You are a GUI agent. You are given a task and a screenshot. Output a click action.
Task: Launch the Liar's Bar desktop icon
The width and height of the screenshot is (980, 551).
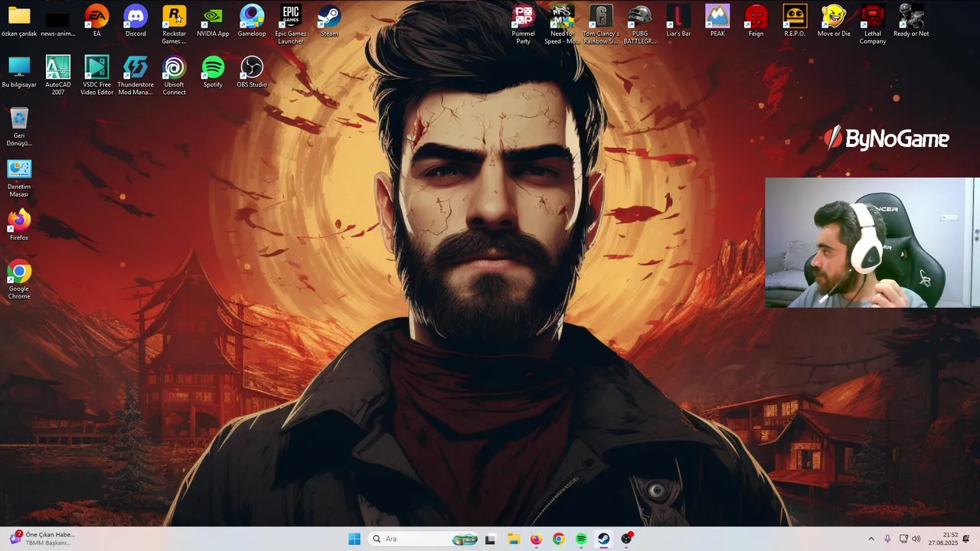[x=678, y=21]
